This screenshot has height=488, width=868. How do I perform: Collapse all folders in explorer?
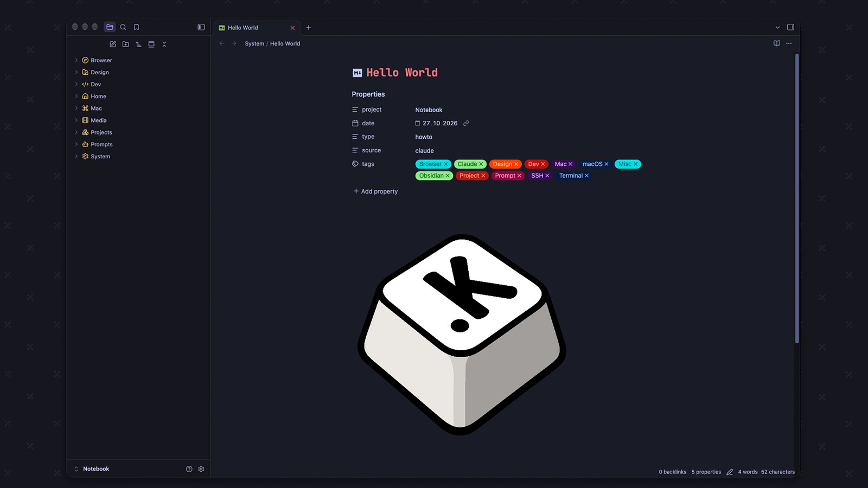[x=164, y=44]
